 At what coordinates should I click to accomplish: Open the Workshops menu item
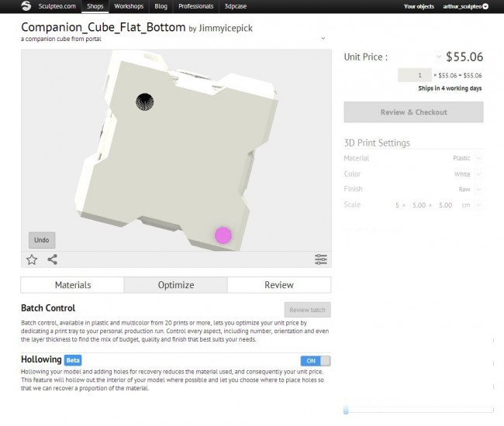[129, 6]
